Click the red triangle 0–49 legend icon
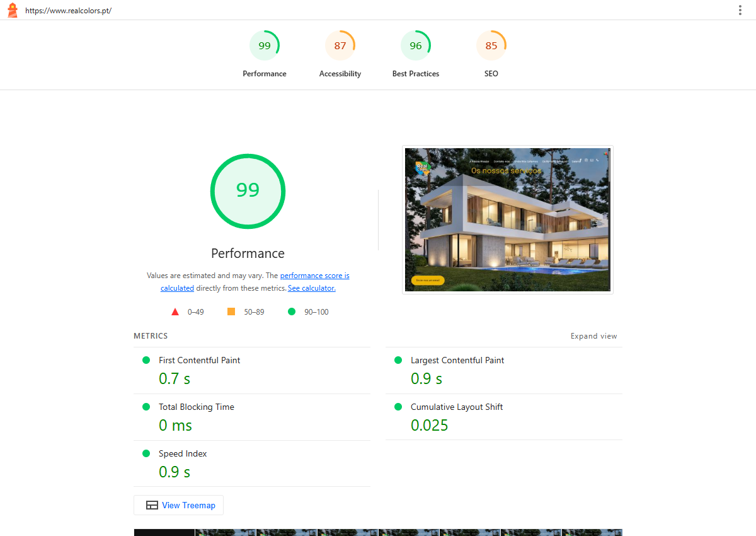Viewport: 756px width, 536px height. (175, 312)
